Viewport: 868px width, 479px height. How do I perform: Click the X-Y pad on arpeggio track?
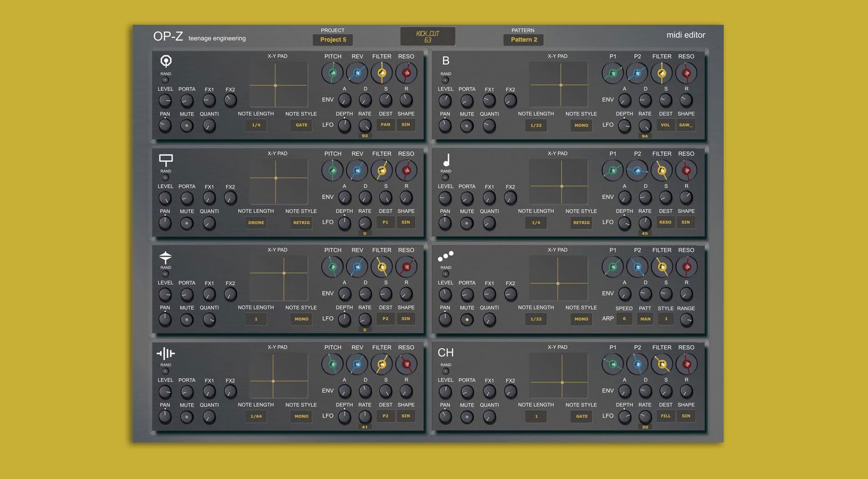point(558,279)
